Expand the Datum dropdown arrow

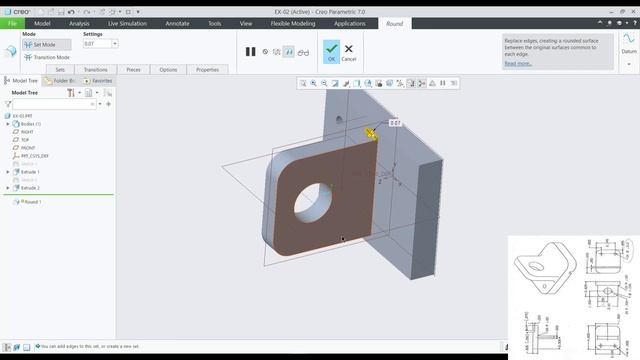[629, 64]
